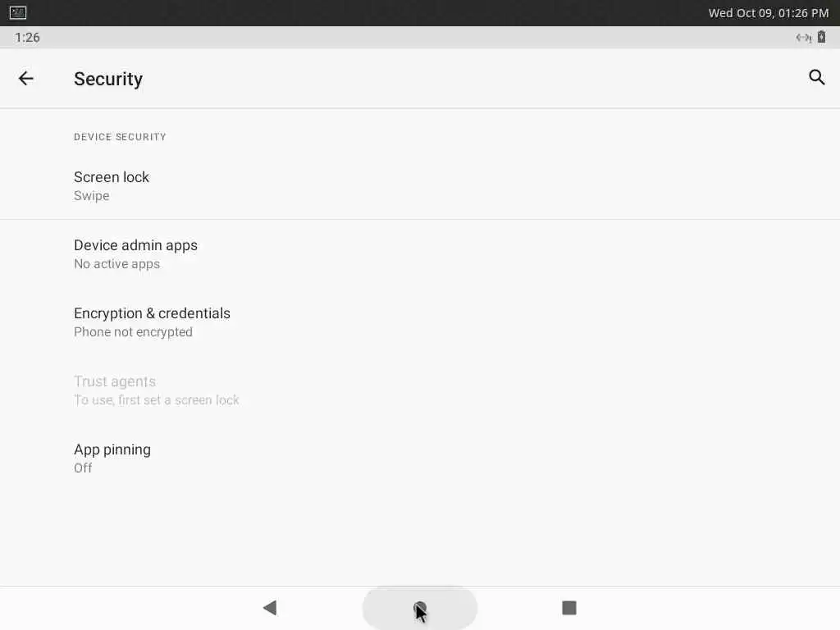Open recent apps with the square button
The height and width of the screenshot is (630, 840).
569,608
